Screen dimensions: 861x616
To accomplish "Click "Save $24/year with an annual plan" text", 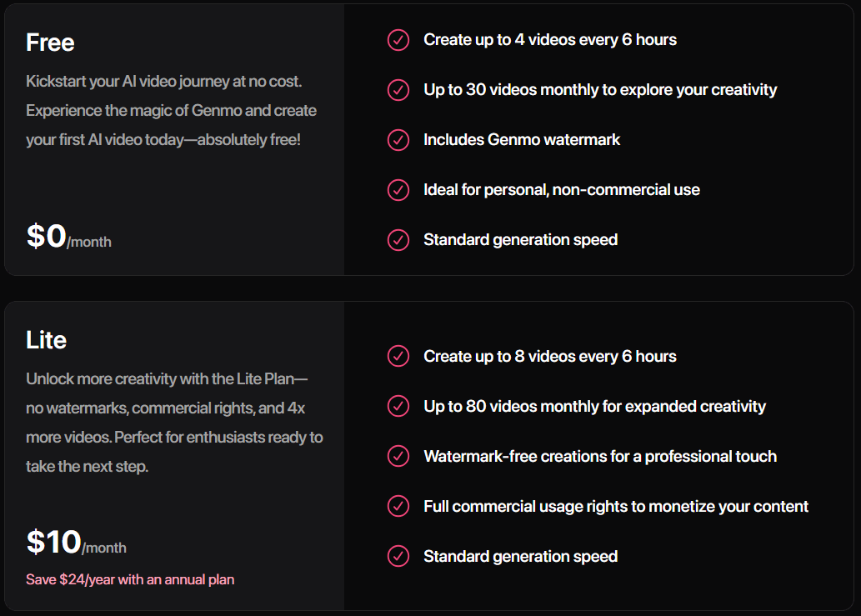I will [x=130, y=579].
